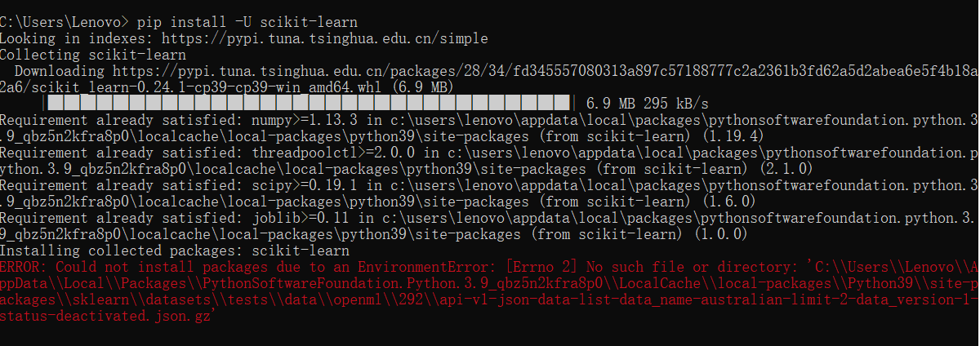The image size is (980, 346).
Task: Click the C:\Users\Lenovo> prompt
Action: (64, 21)
